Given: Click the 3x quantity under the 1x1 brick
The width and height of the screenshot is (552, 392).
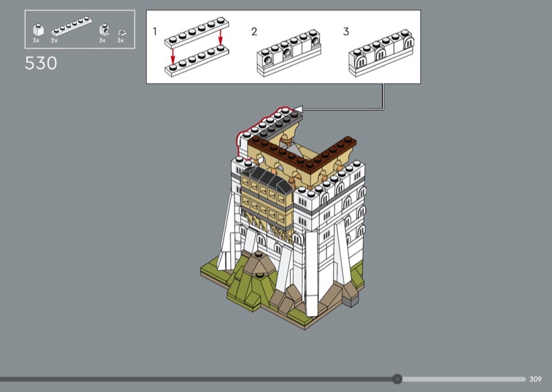Looking at the screenshot, I should click(x=37, y=41).
